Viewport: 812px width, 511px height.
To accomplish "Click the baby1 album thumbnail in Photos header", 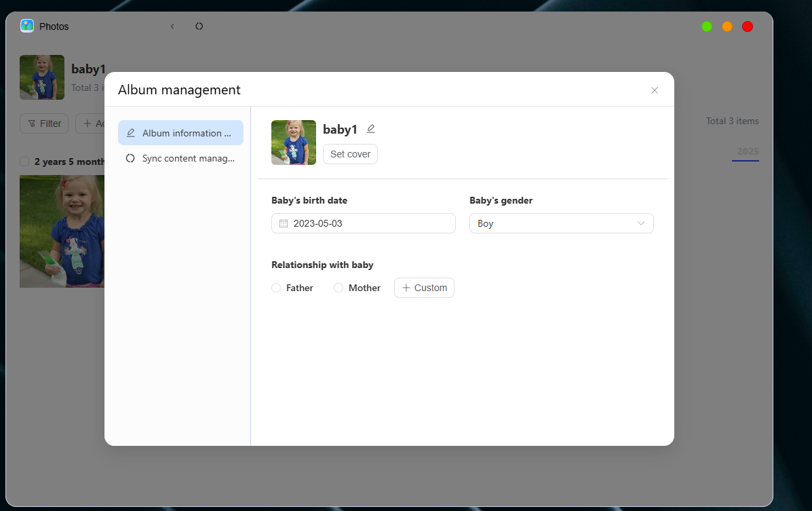I will click(x=42, y=77).
